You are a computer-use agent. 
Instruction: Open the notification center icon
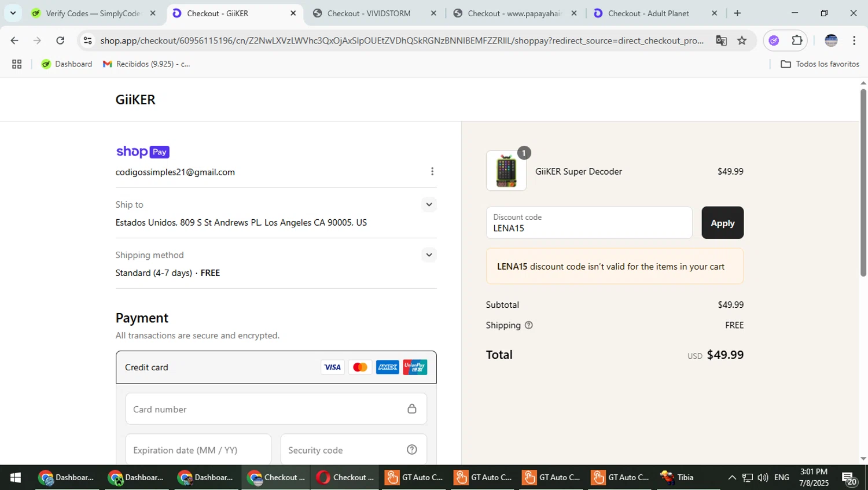[x=849, y=478]
